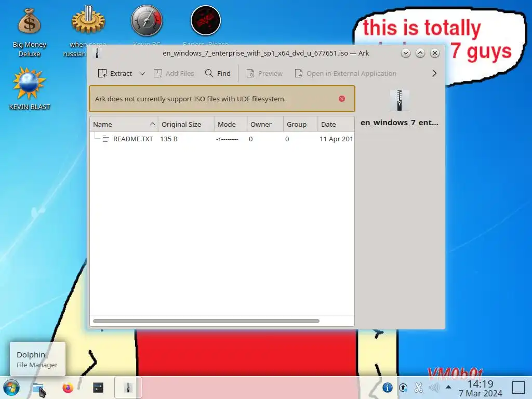Open the Windows-style start menu launcher
The width and height of the screenshot is (532, 399).
(11, 388)
